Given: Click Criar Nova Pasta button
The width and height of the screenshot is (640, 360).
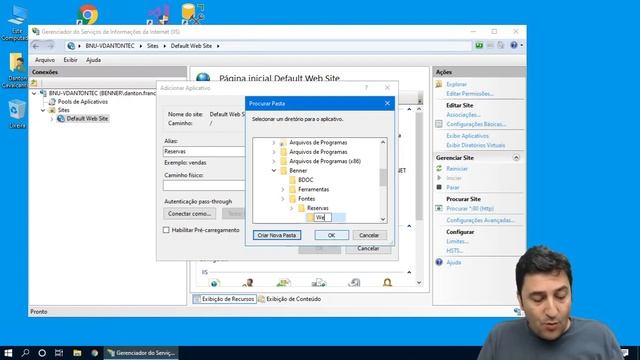Looking at the screenshot, I should 277,235.
